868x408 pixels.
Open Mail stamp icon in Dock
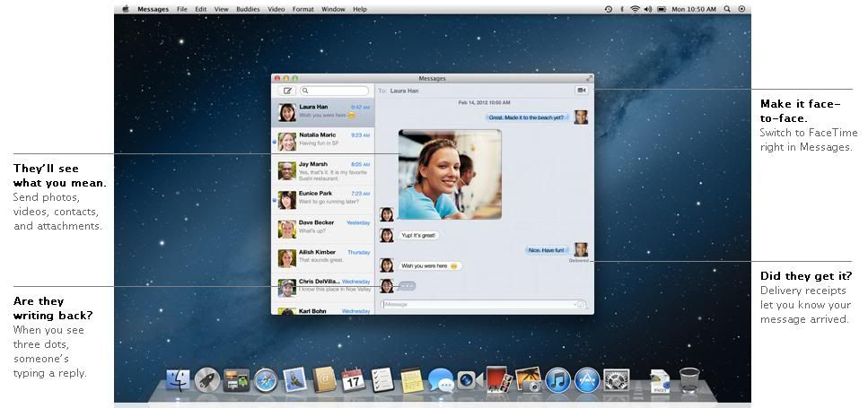coord(294,380)
